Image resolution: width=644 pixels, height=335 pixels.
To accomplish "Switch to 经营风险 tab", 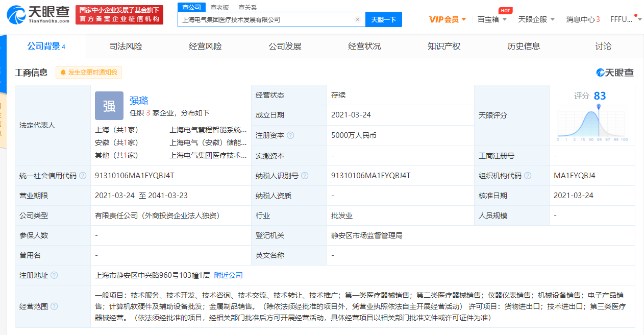I will click(205, 46).
